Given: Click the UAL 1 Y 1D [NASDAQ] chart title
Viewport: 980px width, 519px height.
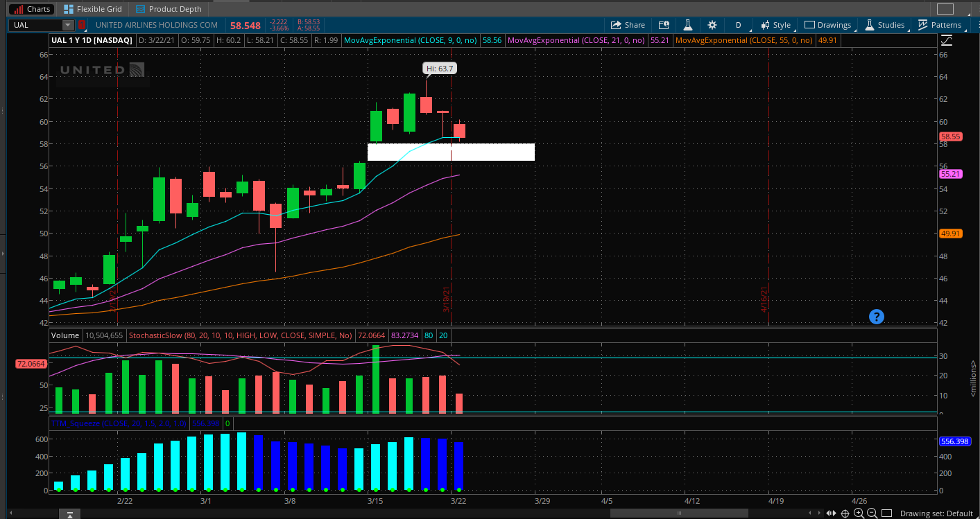Looking at the screenshot, I should (92, 41).
